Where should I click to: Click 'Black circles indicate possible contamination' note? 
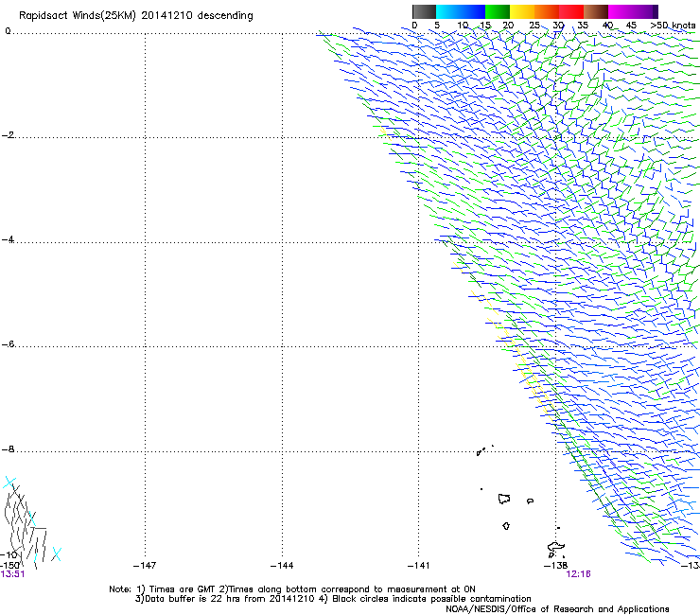(x=431, y=599)
